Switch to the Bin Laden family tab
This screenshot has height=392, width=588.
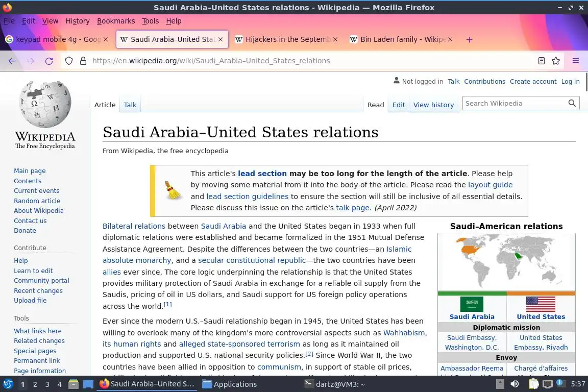(401, 39)
